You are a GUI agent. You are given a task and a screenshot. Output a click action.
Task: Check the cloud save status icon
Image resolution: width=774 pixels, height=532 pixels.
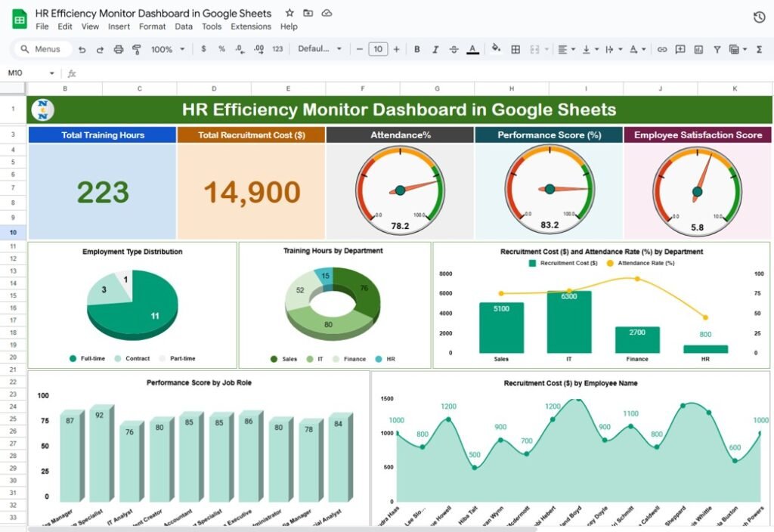(x=327, y=13)
